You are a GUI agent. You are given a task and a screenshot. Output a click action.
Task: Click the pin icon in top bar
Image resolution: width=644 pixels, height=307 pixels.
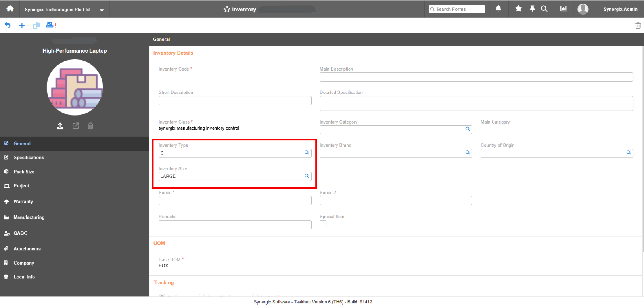click(532, 9)
